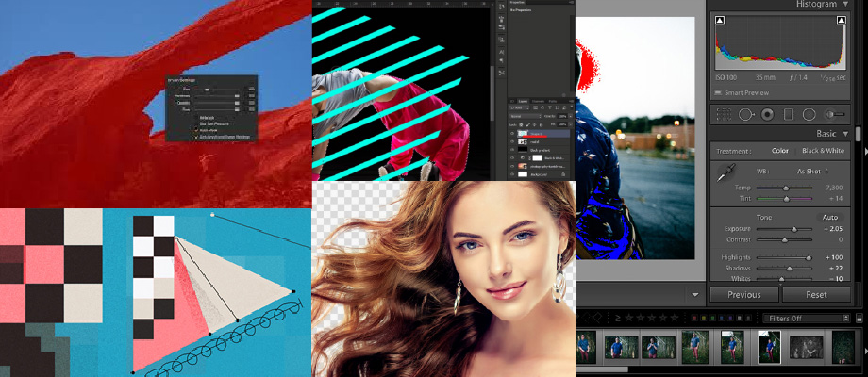Select the Crop Overlay tool icon
The height and width of the screenshot is (377, 868).
724,114
